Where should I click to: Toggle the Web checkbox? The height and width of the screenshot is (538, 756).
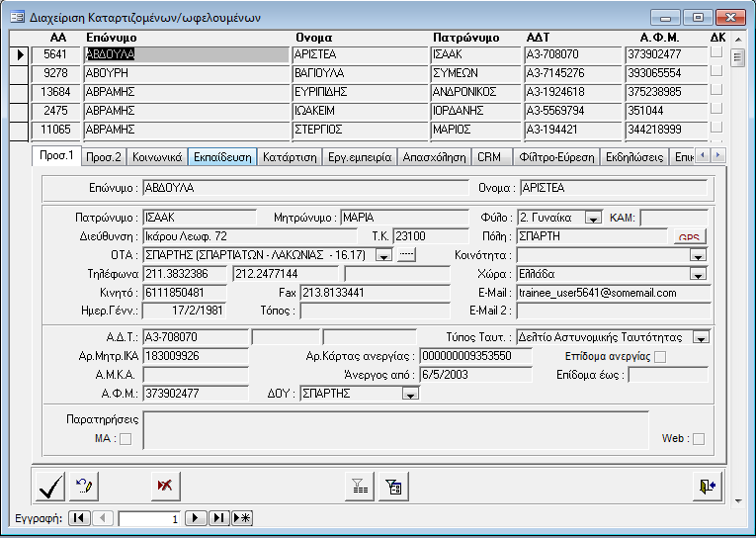[699, 439]
